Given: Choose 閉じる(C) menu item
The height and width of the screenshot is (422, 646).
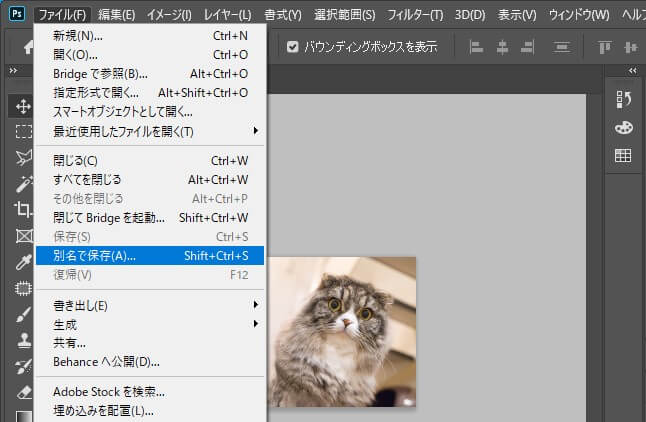Looking at the screenshot, I should (x=150, y=160).
